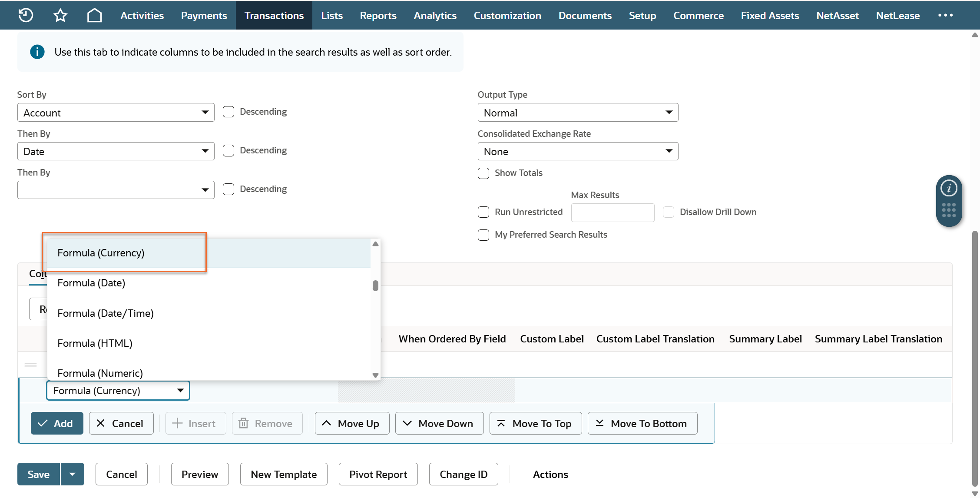
Task: Click the shortcuts star icon
Action: pos(60,16)
